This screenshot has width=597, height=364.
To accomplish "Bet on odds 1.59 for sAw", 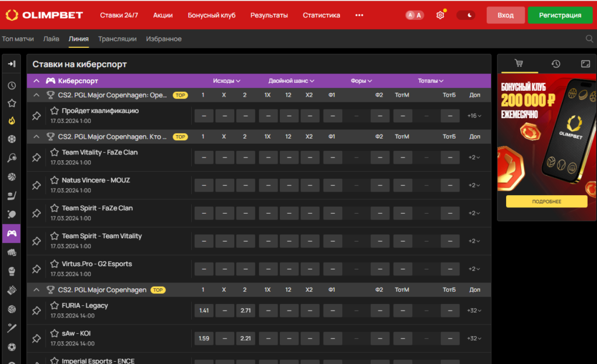I will pyautogui.click(x=204, y=338).
